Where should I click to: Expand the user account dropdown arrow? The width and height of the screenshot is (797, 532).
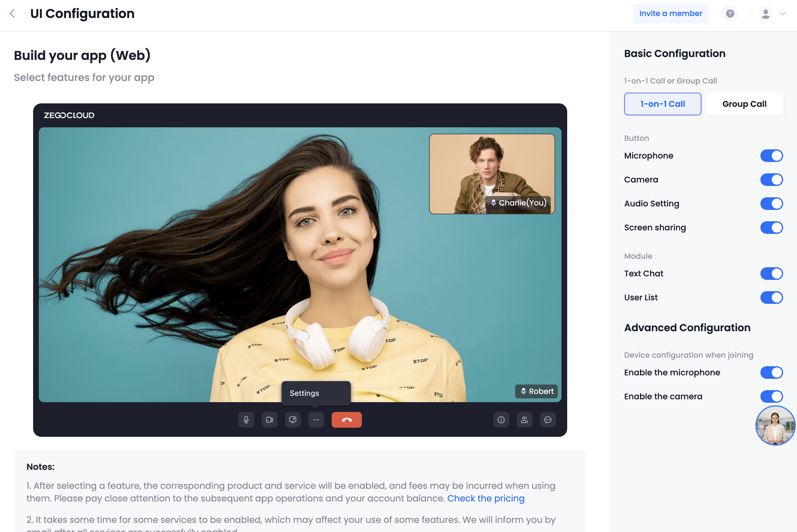[x=783, y=14]
